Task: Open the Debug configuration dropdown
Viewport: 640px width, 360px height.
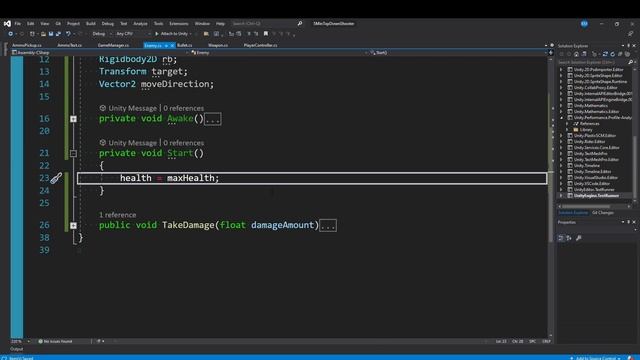Action: (101, 34)
